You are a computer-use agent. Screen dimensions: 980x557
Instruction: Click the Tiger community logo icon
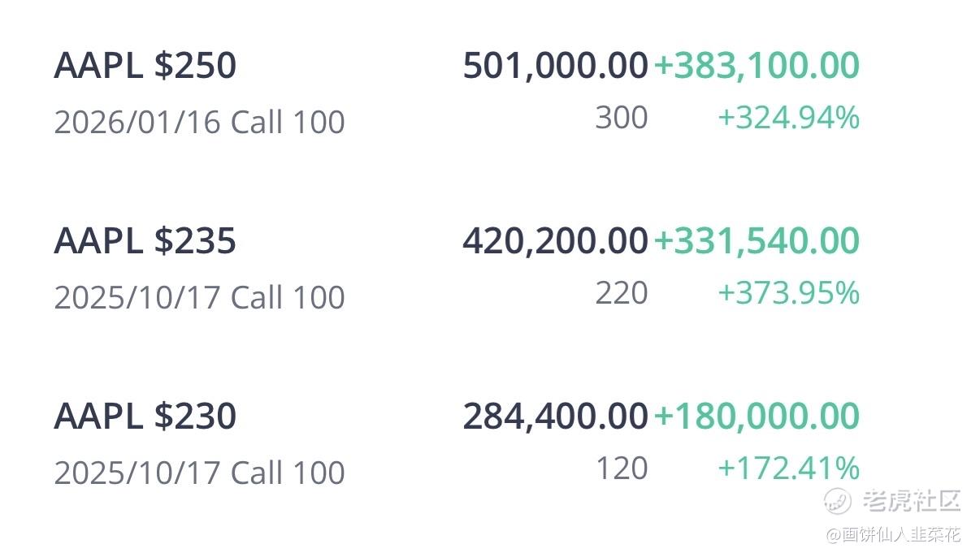838,501
